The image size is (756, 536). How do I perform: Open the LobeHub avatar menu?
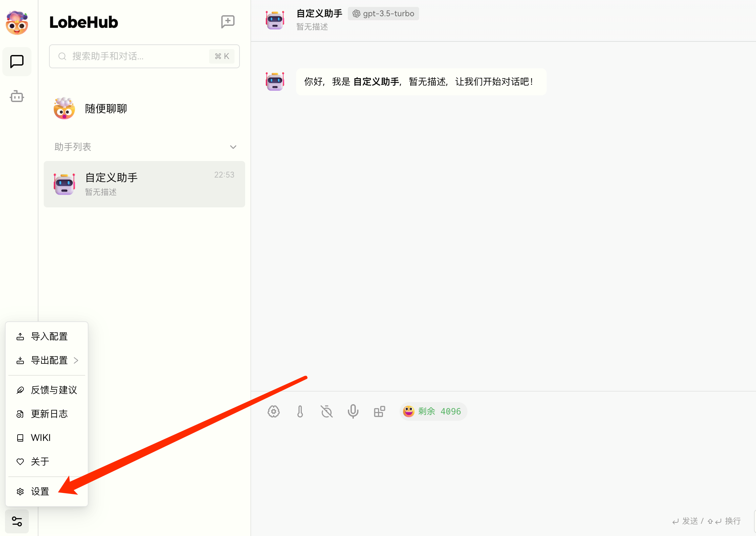point(17,23)
